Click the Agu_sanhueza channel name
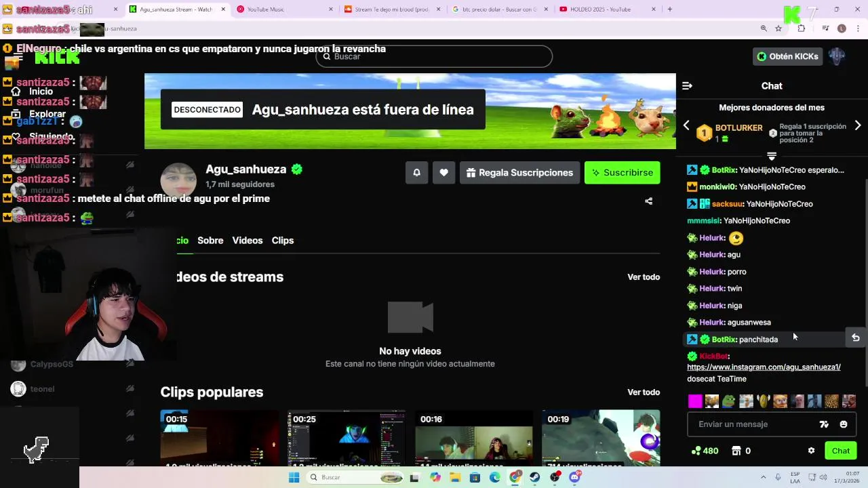Screen dimensions: 868x488 pyautogui.click(x=246, y=169)
